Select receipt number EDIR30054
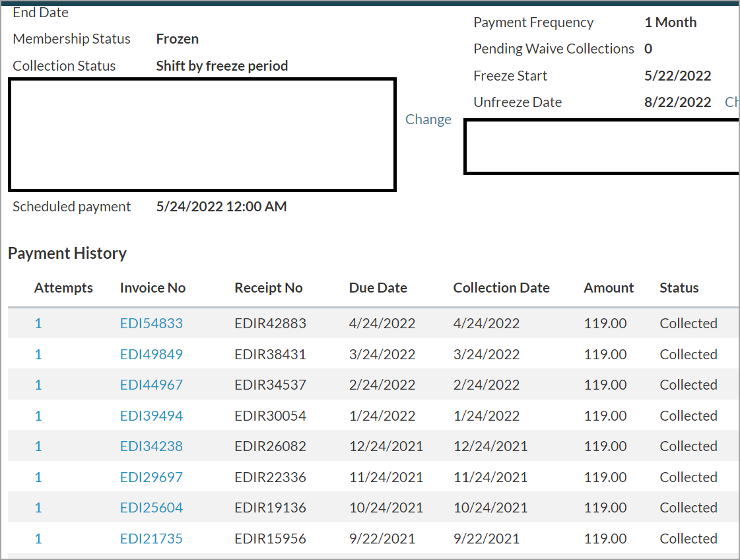 point(270,415)
